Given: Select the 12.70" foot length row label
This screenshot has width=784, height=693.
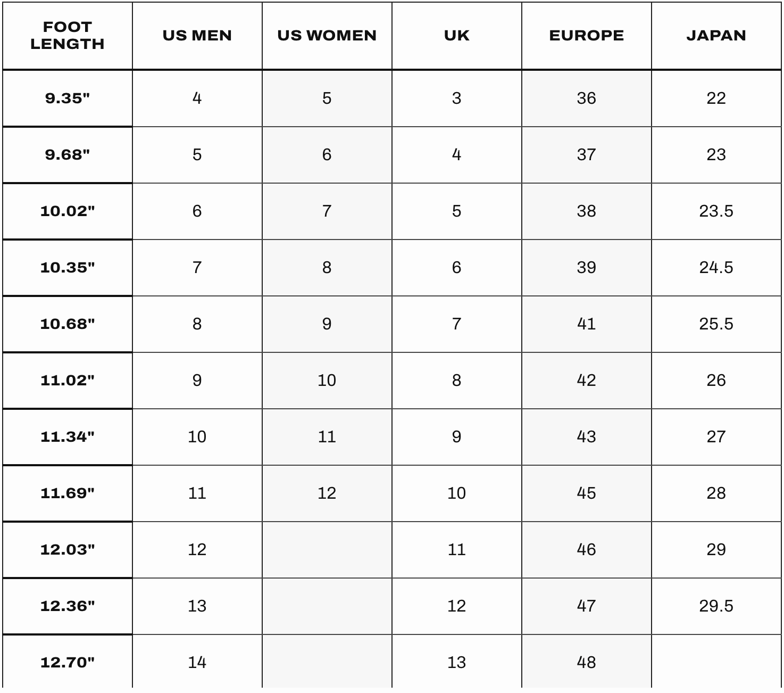Looking at the screenshot, I should click(x=68, y=663).
